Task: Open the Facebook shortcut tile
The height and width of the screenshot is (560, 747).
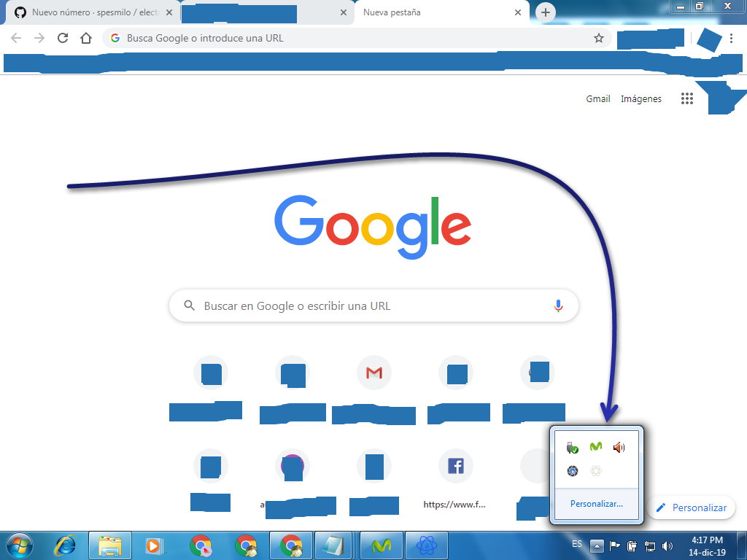Action: tap(456, 466)
